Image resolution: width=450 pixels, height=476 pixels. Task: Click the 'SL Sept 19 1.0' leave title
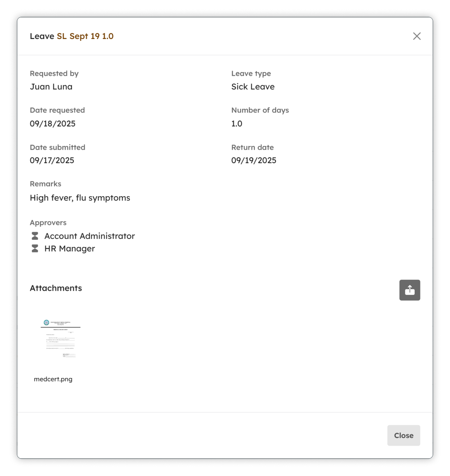pyautogui.click(x=85, y=36)
